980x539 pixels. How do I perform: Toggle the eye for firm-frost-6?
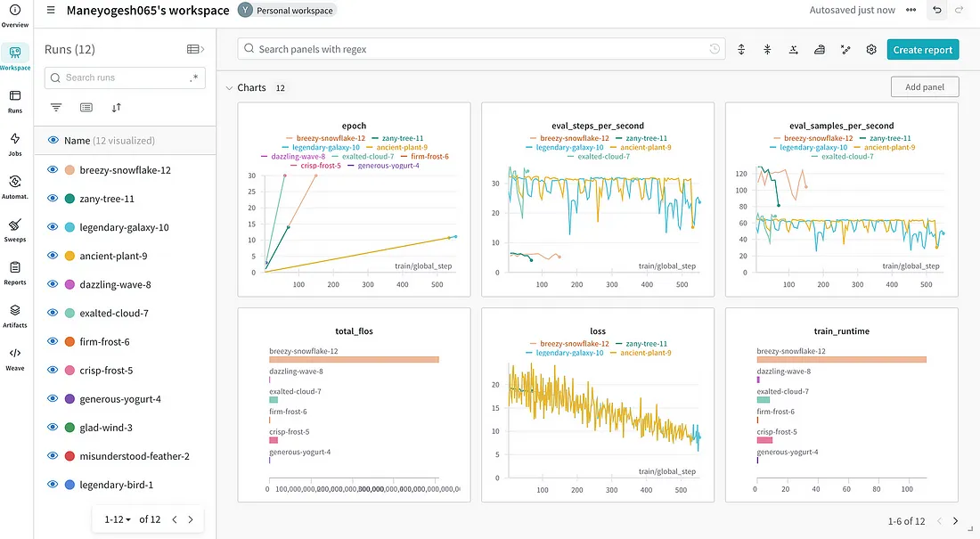[53, 341]
